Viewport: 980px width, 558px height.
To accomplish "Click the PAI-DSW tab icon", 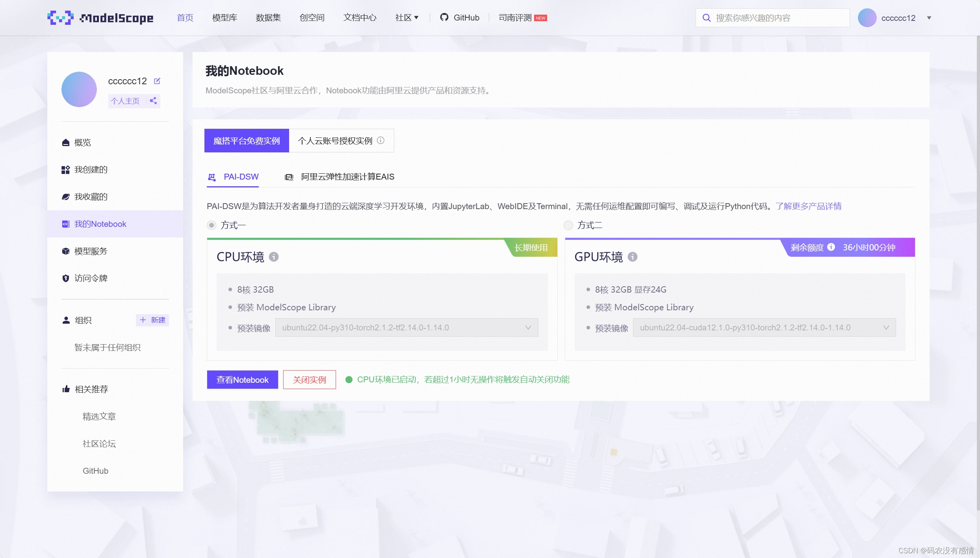I will coord(212,177).
